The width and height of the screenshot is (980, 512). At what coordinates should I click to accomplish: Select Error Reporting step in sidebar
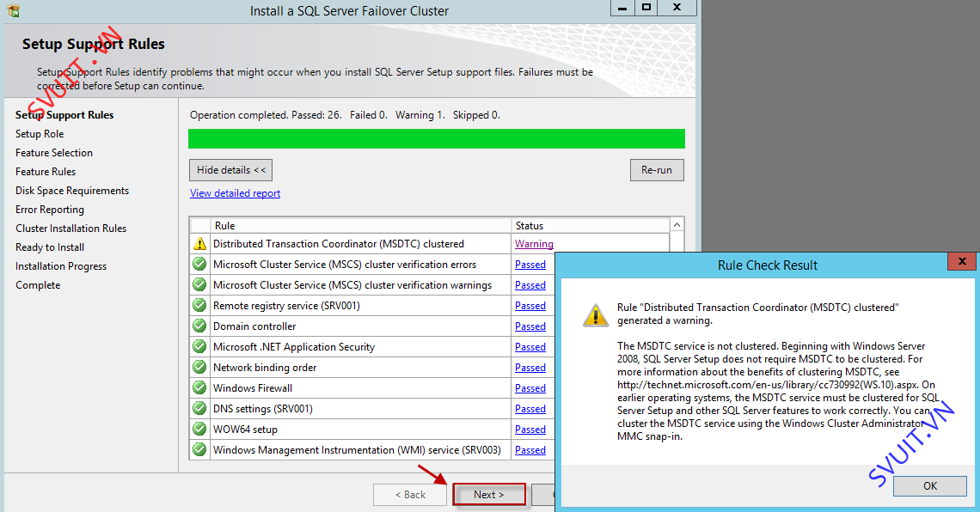pyautogui.click(x=49, y=209)
